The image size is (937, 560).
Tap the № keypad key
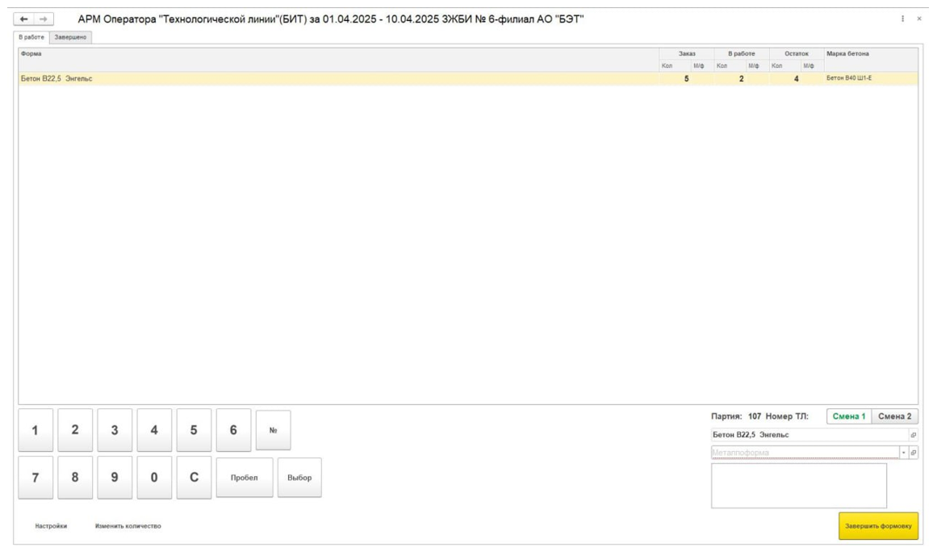click(273, 430)
